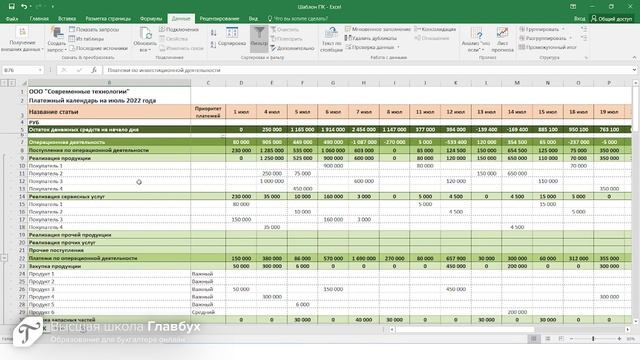The image size is (640, 360).
Task: Open What-If Analysis (Анализ что если)
Action: tap(476, 39)
